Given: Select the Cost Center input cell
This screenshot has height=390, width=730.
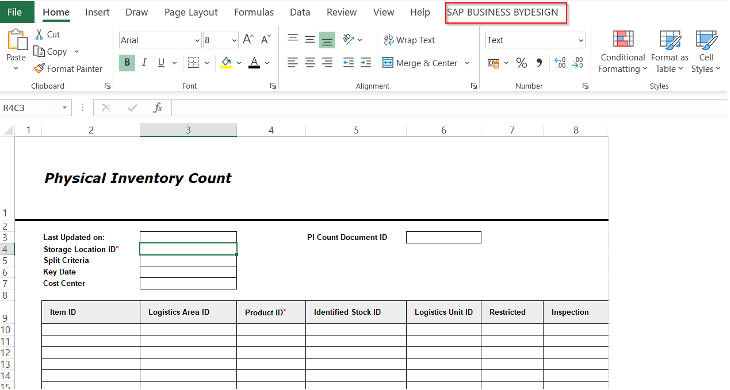Looking at the screenshot, I should coord(188,283).
